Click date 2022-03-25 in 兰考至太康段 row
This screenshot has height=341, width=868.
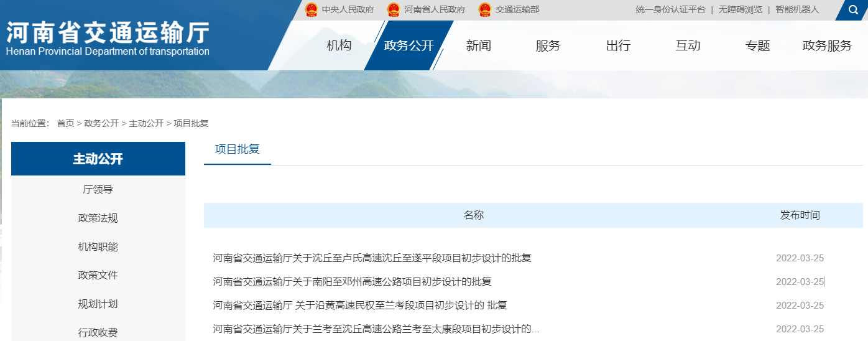[x=800, y=329]
